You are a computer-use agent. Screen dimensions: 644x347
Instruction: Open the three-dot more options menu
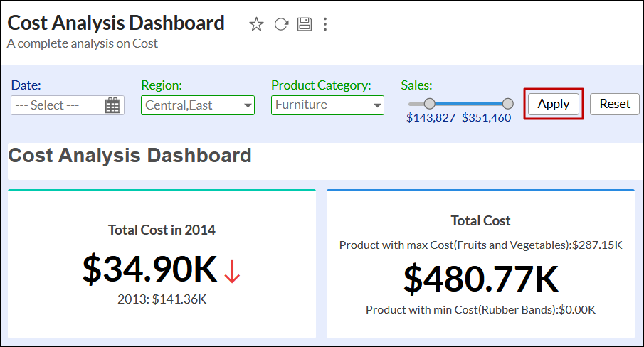click(325, 24)
